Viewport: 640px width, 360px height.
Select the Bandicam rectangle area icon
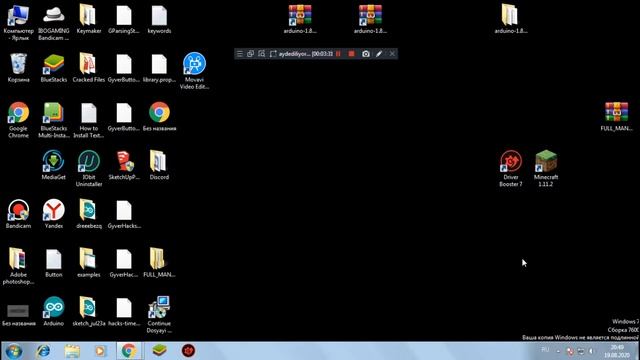point(273,54)
